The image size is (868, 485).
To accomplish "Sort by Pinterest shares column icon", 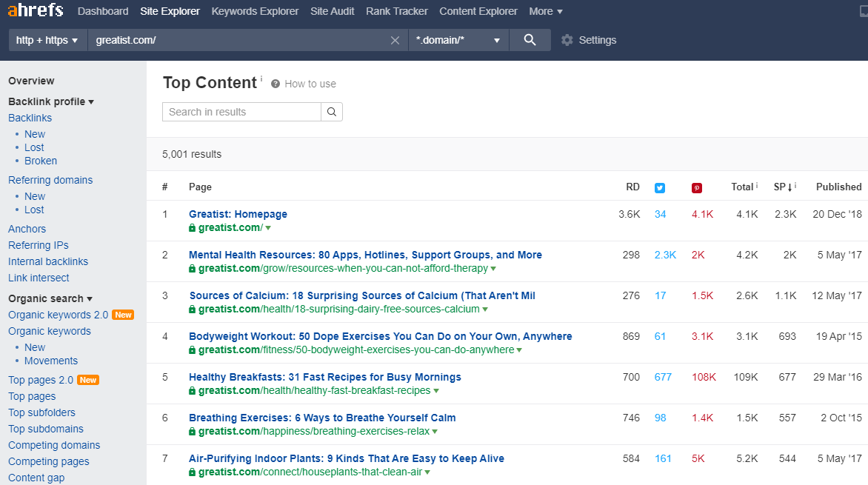I will coord(697,187).
